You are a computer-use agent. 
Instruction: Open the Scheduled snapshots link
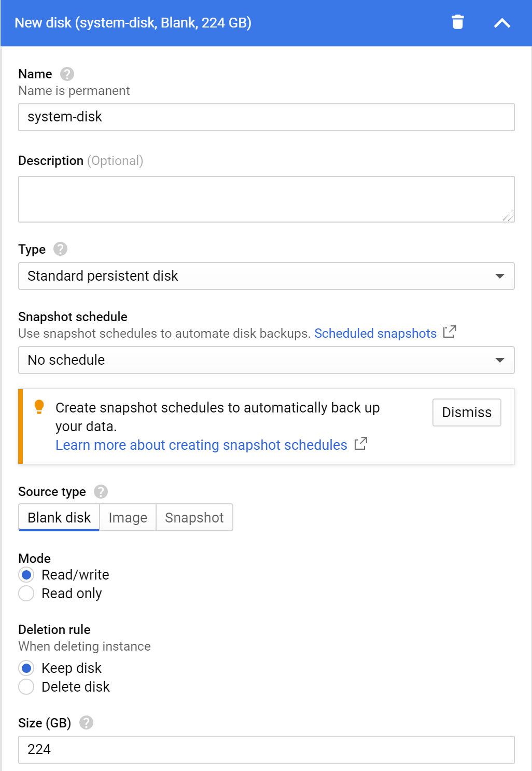point(375,333)
